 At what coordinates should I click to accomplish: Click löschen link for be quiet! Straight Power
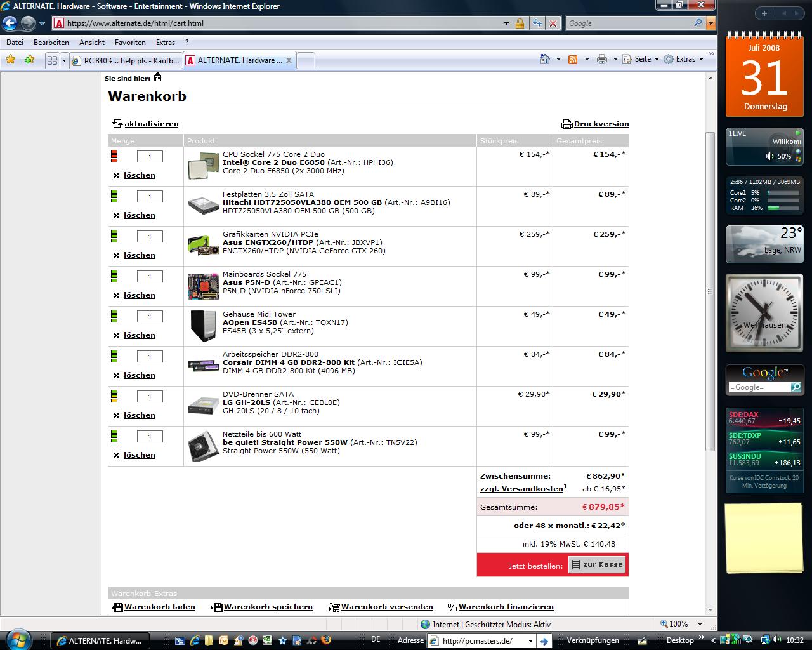click(140, 455)
